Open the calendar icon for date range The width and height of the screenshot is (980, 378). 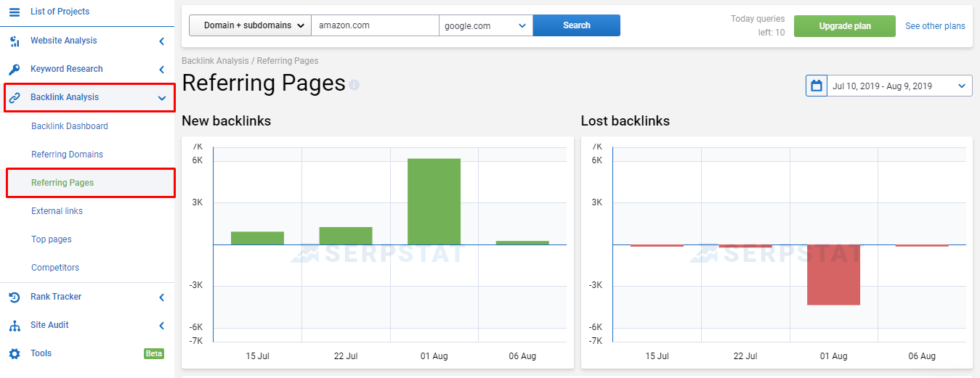coord(817,86)
